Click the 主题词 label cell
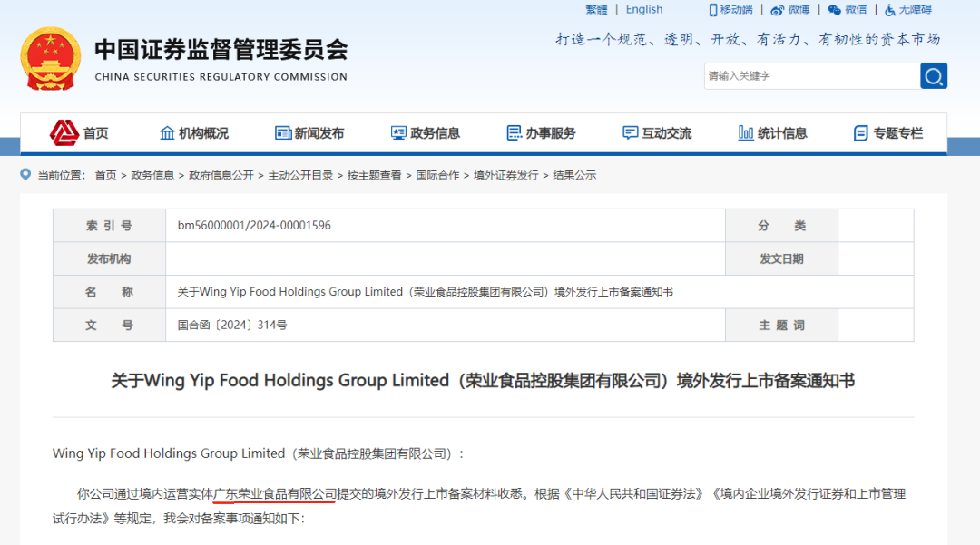980x545 pixels. tap(781, 326)
